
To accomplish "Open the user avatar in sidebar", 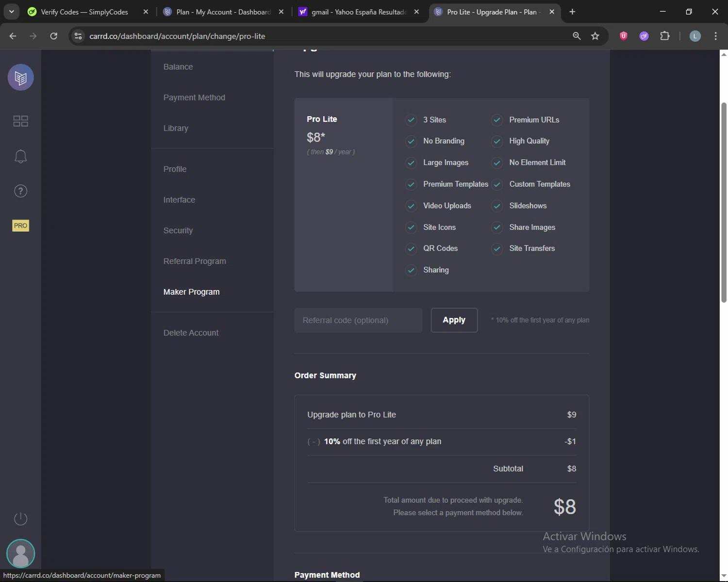I will [20, 553].
